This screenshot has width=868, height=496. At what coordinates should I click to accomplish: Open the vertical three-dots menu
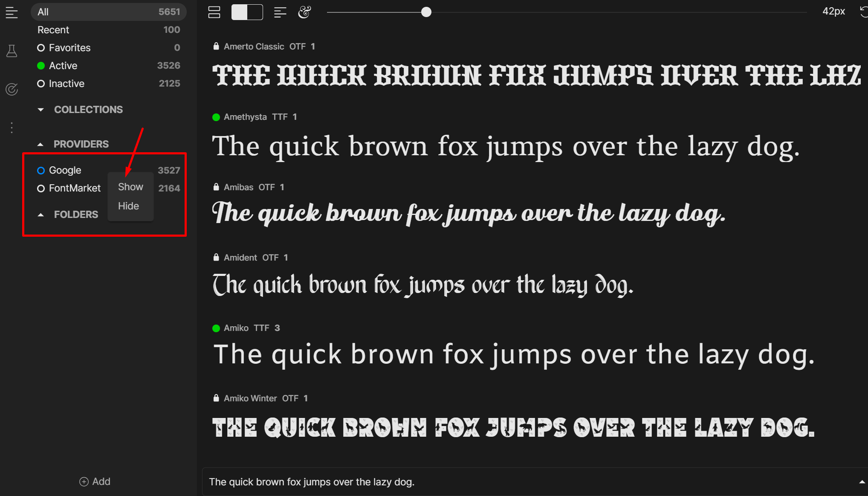(x=12, y=128)
